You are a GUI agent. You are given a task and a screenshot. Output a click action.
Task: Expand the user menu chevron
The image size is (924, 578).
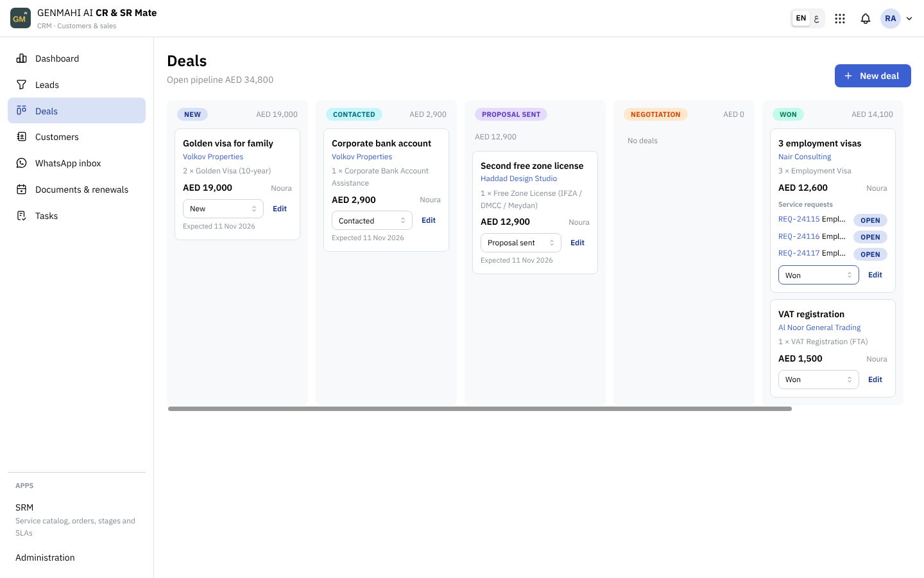tap(909, 19)
